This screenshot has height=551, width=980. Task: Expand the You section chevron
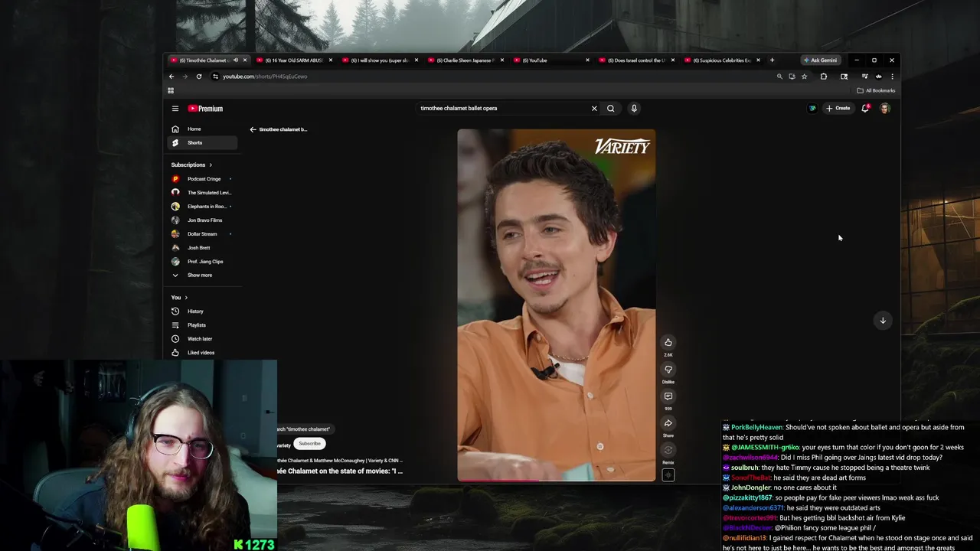pyautogui.click(x=186, y=297)
